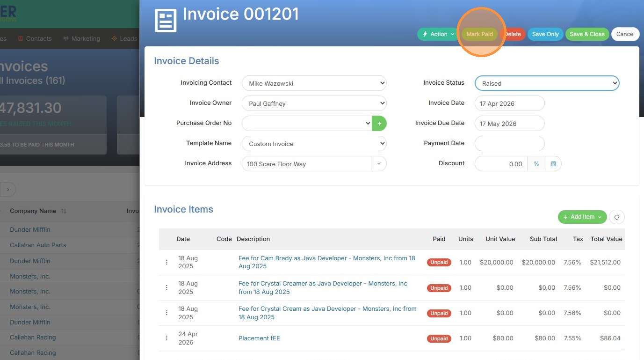644x360 pixels.
Task: Click the Total Value column header
Action: (x=607, y=239)
